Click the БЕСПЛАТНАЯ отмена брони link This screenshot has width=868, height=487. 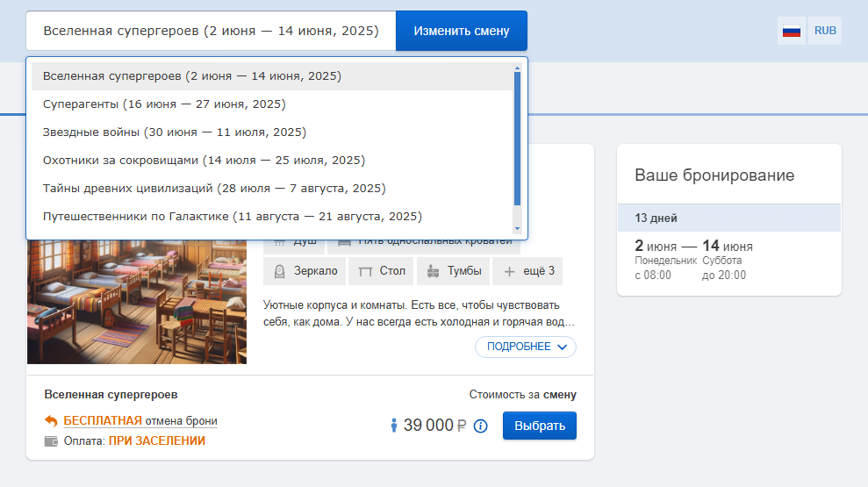pos(140,421)
